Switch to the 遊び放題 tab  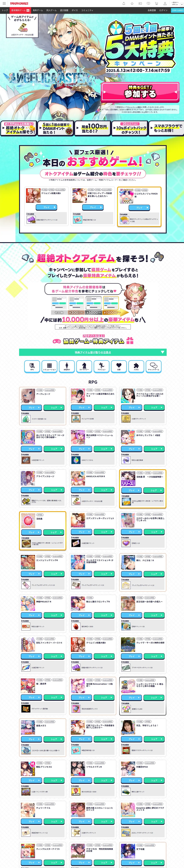pyautogui.click(x=64, y=10)
